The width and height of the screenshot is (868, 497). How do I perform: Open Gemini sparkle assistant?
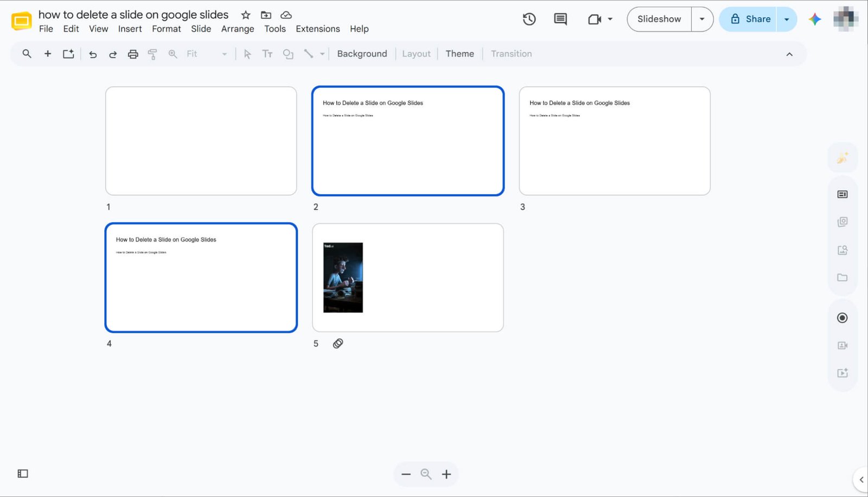click(x=815, y=19)
